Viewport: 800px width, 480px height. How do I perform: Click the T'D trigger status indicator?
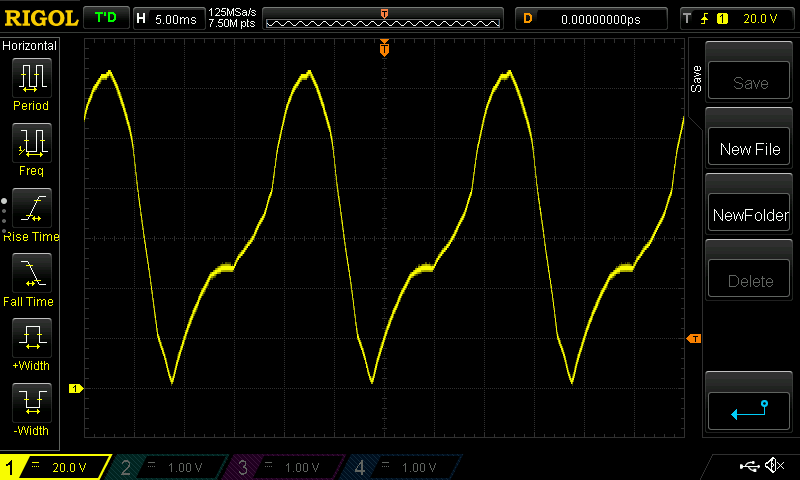pos(106,18)
